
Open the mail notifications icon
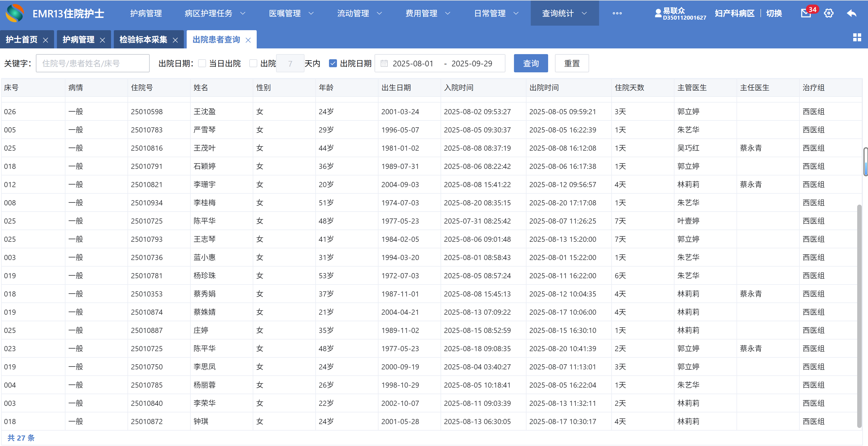click(806, 13)
